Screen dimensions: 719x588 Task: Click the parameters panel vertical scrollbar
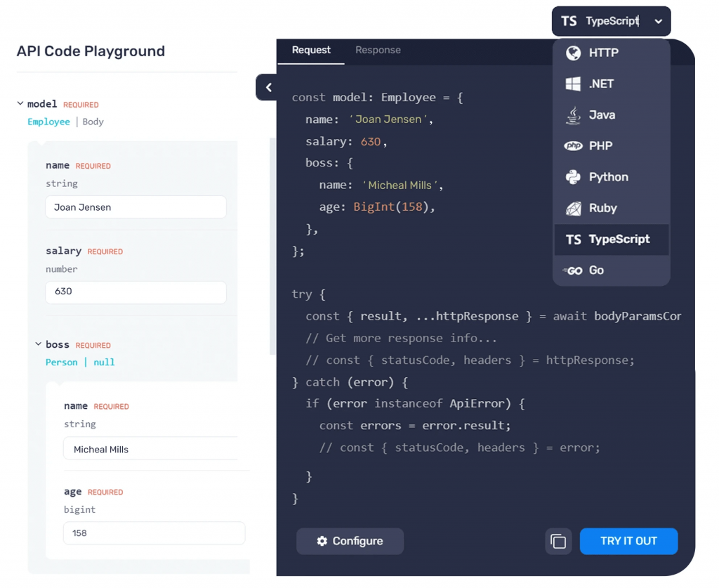pyautogui.click(x=272, y=247)
